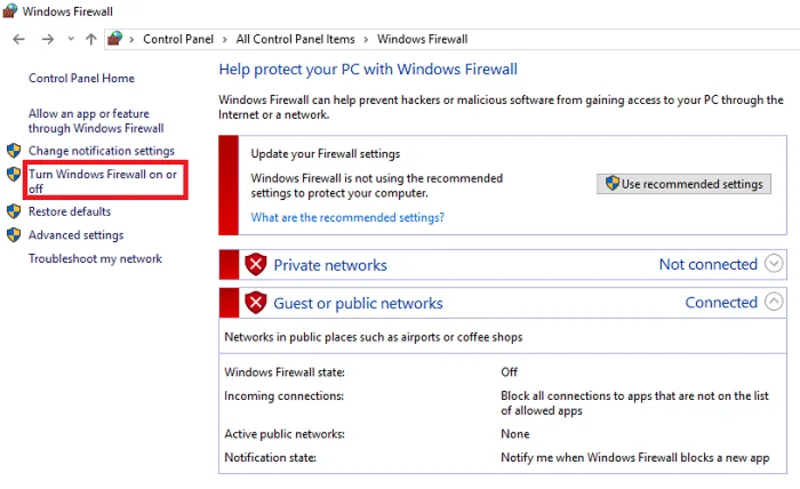Image resolution: width=800 pixels, height=489 pixels.
Task: Click Windows Firewall state label
Action: 285,372
